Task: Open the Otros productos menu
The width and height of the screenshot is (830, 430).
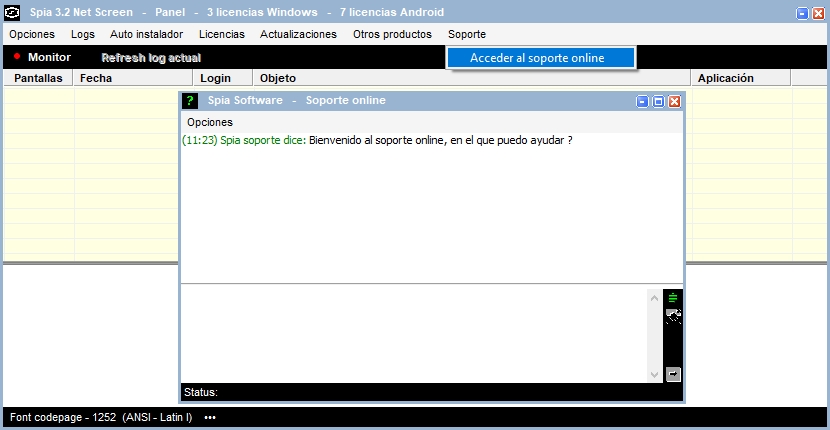Action: tap(392, 34)
